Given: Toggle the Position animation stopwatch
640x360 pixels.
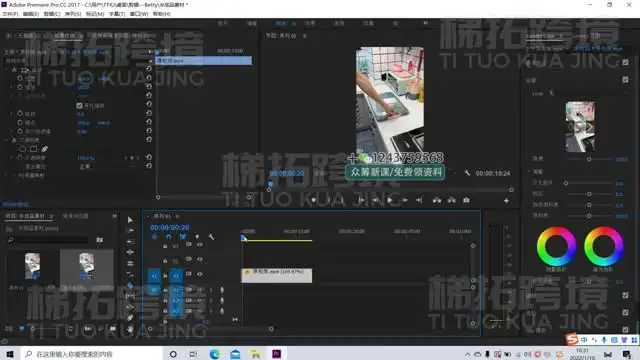Looking at the screenshot, I should [20, 78].
